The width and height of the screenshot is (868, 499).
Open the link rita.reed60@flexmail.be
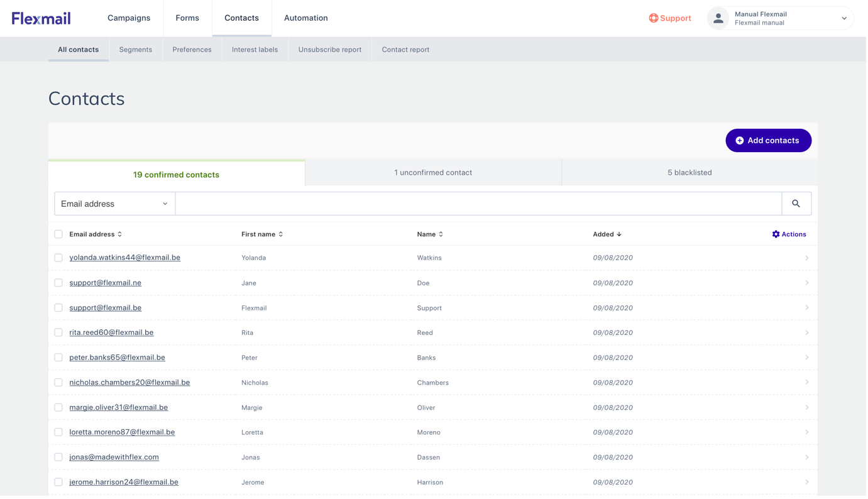click(x=111, y=332)
